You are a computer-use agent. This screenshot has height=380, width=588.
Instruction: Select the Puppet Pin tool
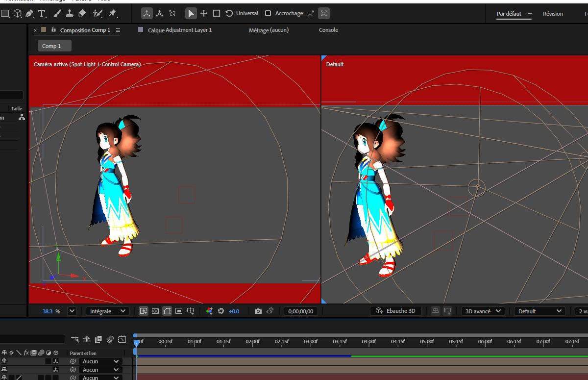pyautogui.click(x=113, y=13)
